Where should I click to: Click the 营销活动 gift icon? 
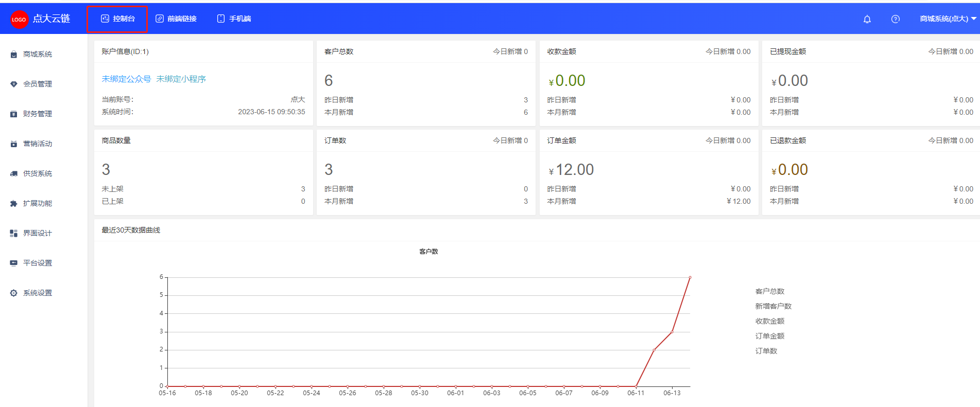pos(14,144)
